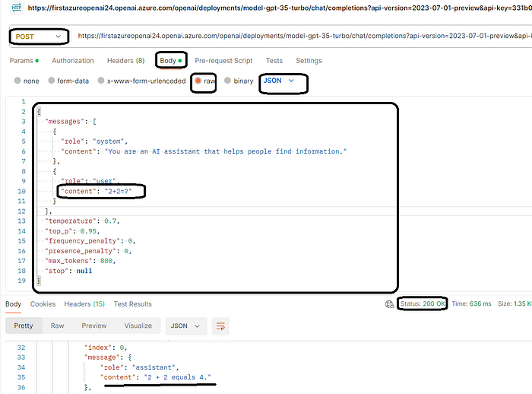Click the "2 + 2 equals 4." response content
This screenshot has height=394, width=532.
pos(177,377)
